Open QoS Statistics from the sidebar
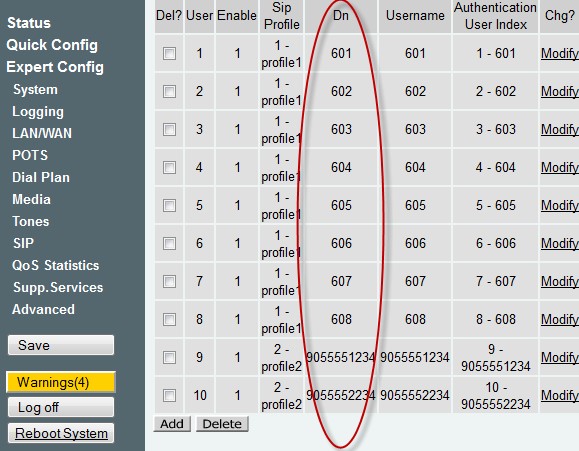The image size is (579, 451). (x=55, y=266)
